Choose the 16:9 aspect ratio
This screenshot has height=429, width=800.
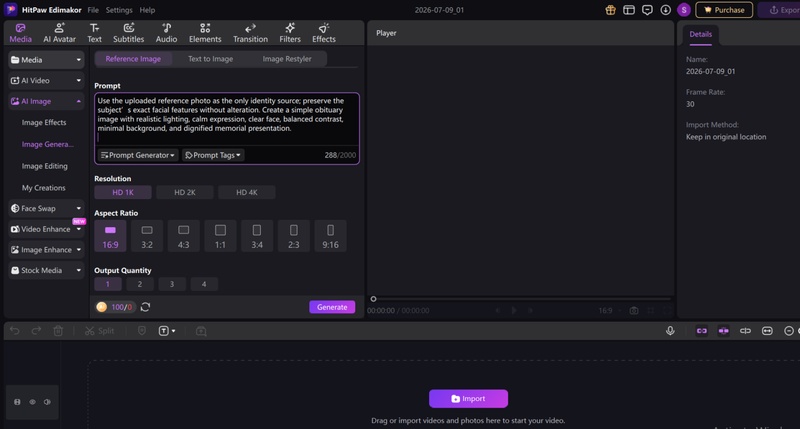(110, 236)
